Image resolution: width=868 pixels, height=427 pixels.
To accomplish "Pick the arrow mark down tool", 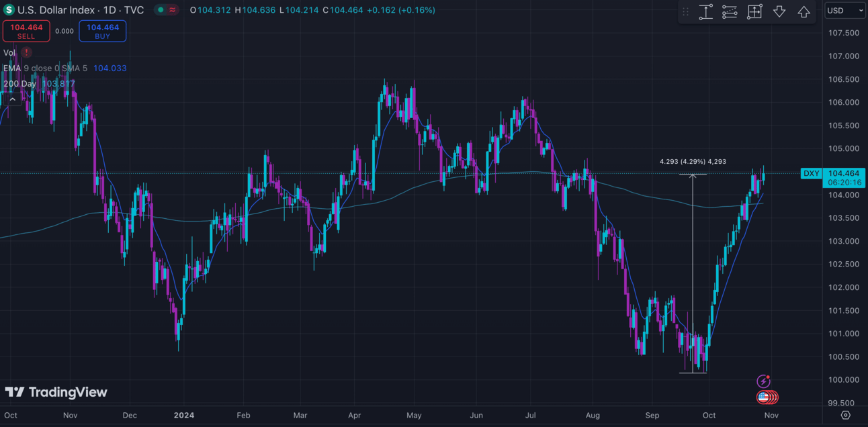I will pyautogui.click(x=779, y=11).
